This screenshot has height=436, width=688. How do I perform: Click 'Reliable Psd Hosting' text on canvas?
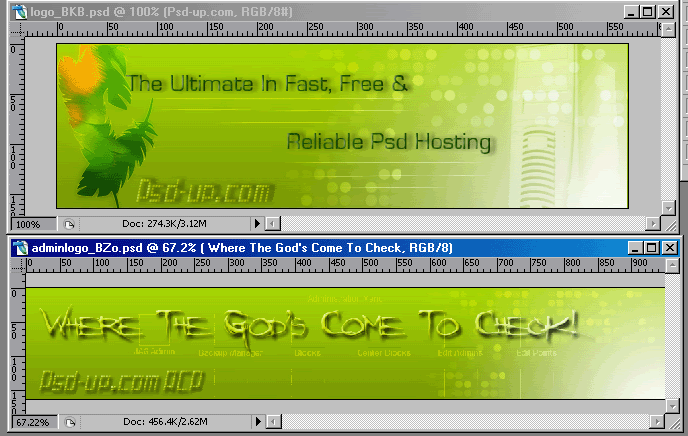(389, 142)
